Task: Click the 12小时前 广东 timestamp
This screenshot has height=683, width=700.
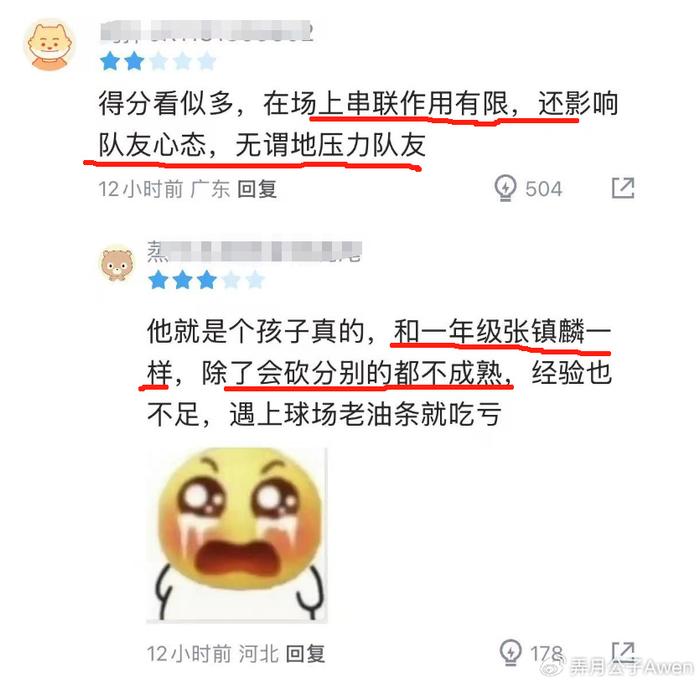Action: (x=164, y=189)
